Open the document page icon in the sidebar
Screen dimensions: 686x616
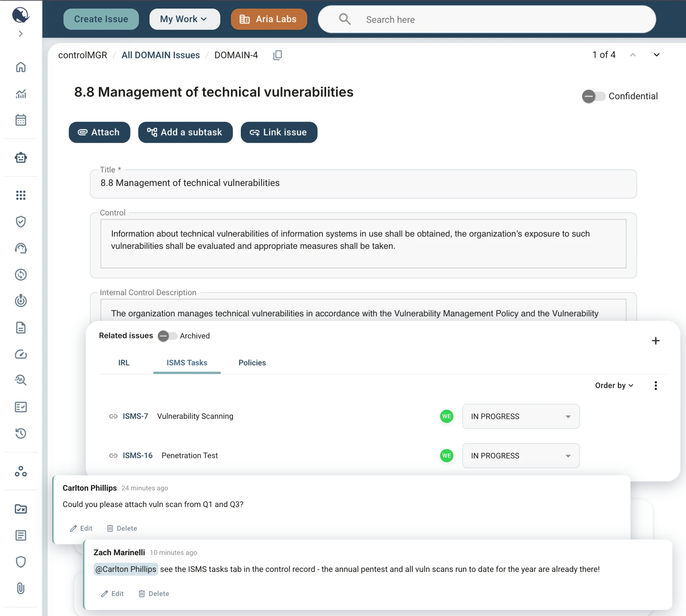pos(21,328)
